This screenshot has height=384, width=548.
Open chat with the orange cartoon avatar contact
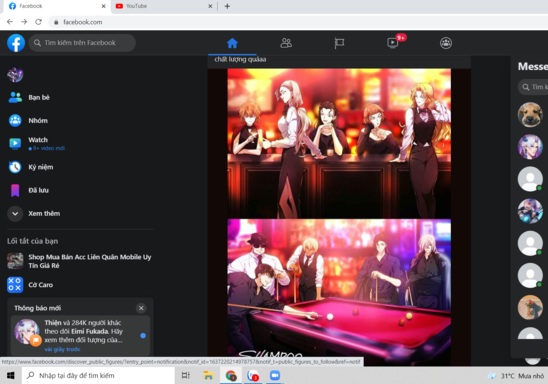(530, 307)
